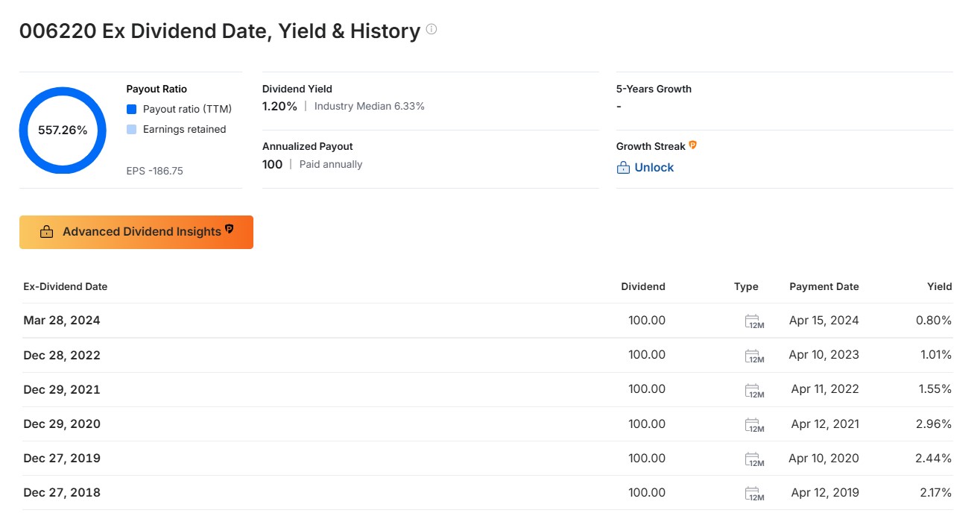Click the 12M calendar icon for Dec 27, 2018

click(x=754, y=493)
